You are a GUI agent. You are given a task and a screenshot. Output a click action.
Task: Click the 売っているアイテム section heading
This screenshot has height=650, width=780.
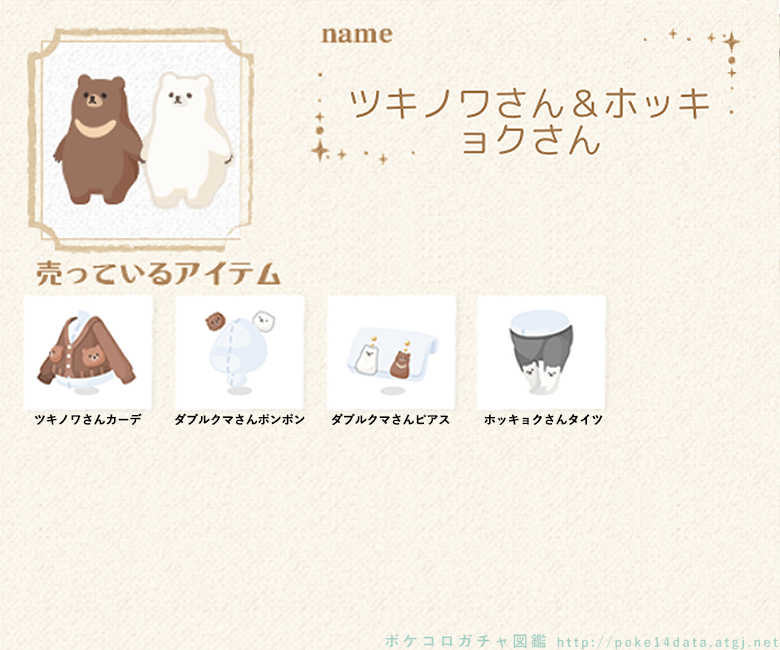(158, 274)
